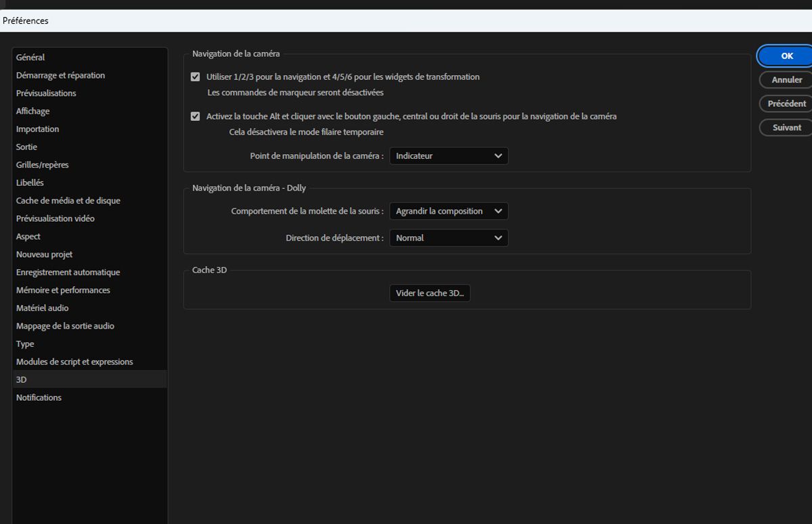Select the Aspect preferences category
812x524 pixels.
[x=90, y=237]
